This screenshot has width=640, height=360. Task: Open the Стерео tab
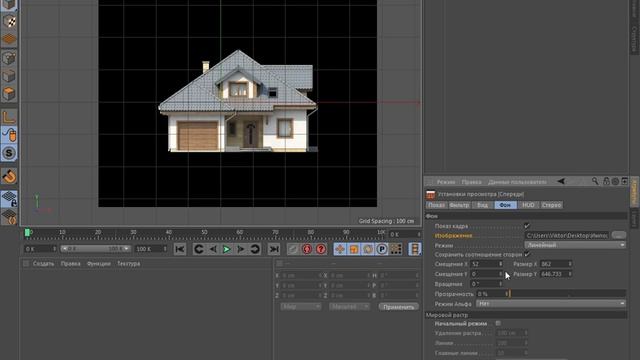tap(551, 205)
